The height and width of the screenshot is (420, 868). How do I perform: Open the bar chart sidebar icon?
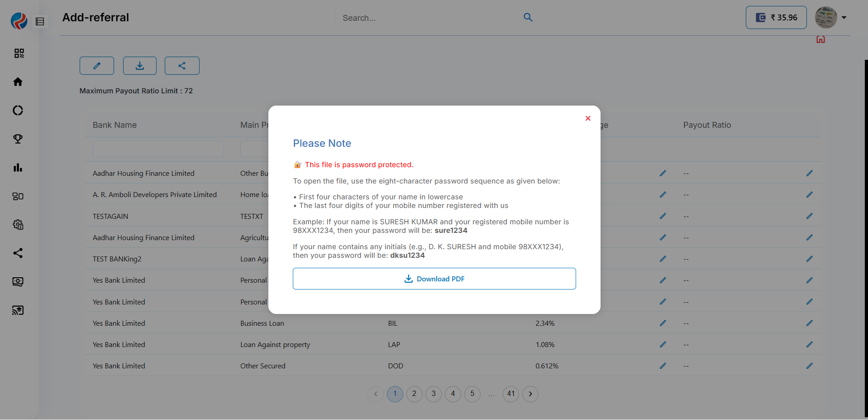point(18,168)
